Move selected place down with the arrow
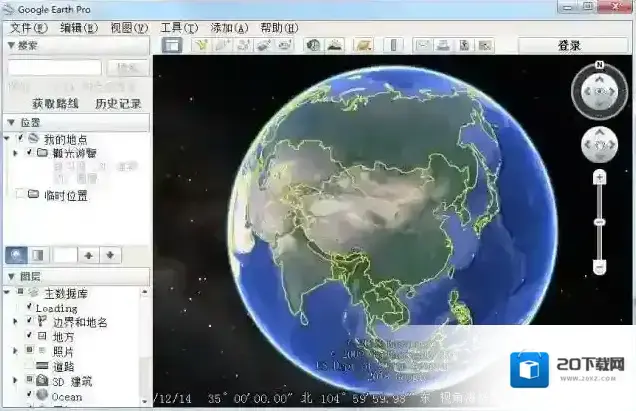The height and width of the screenshot is (411, 636). [x=110, y=255]
